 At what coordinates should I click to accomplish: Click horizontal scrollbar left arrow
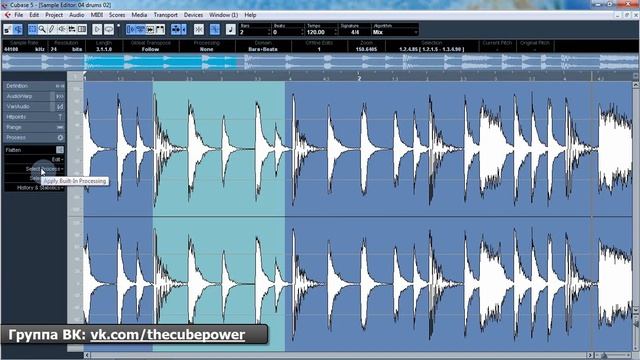click(x=87, y=356)
